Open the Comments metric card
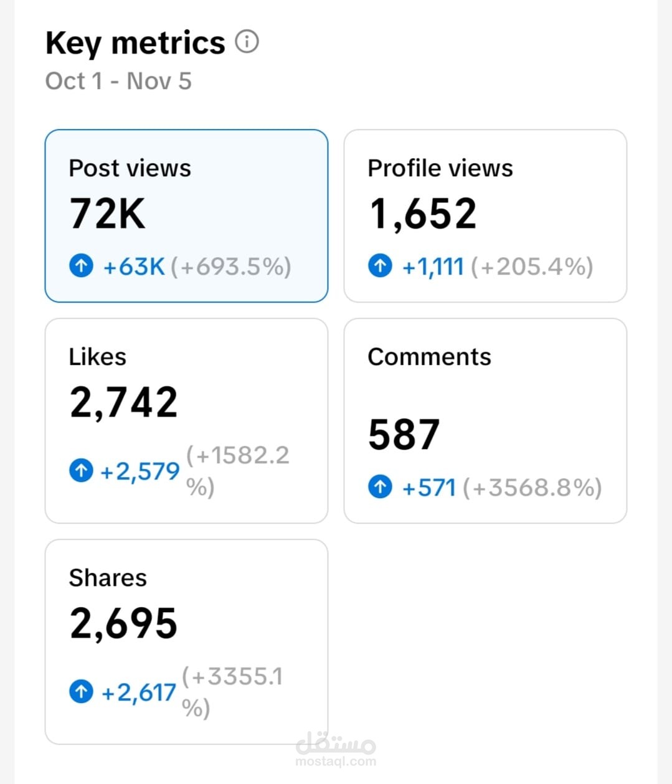This screenshot has width=672, height=784. click(485, 421)
